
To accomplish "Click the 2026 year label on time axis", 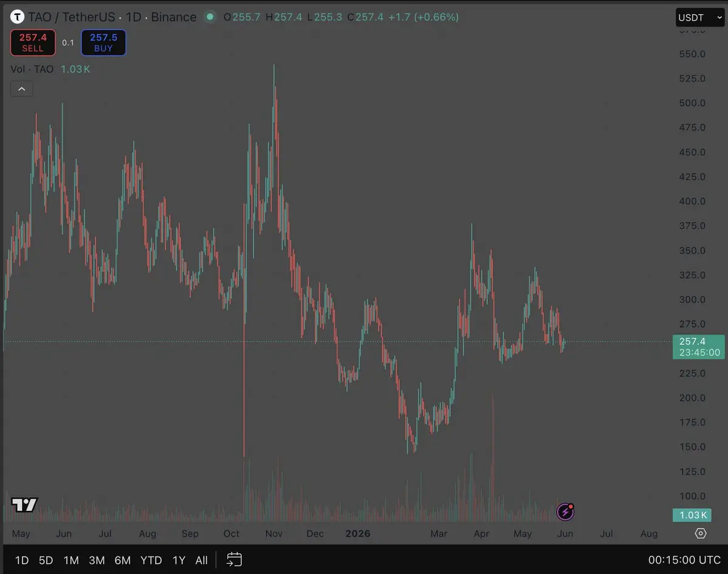I will point(357,534).
